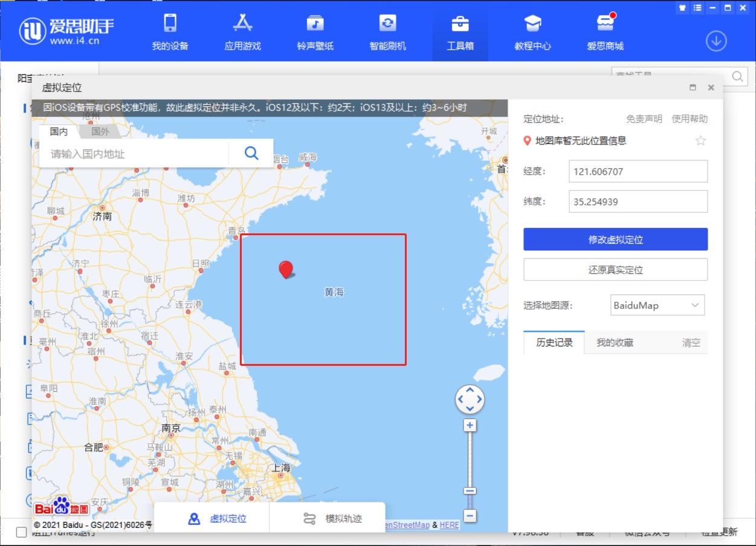Open the 应用游戏 app store section
This screenshot has width=756, height=546.
tap(242, 30)
